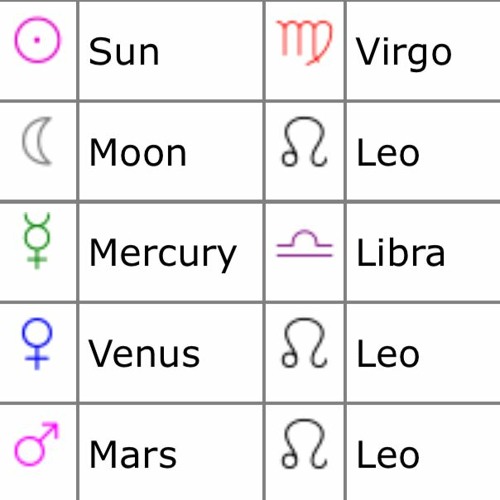This screenshot has height=500, width=500.
Task: Click the blue Venus symbol
Action: pos(37,344)
